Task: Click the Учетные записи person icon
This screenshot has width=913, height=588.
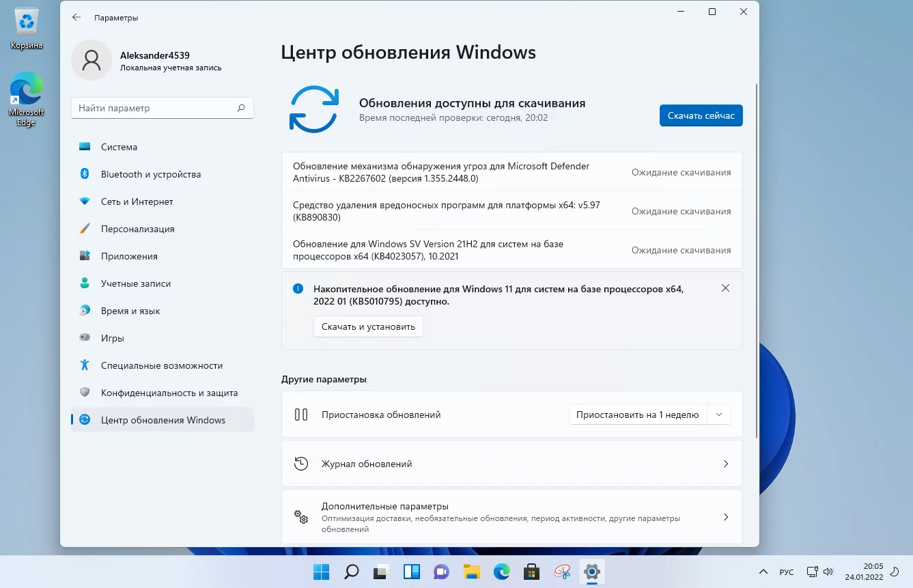Action: (85, 283)
